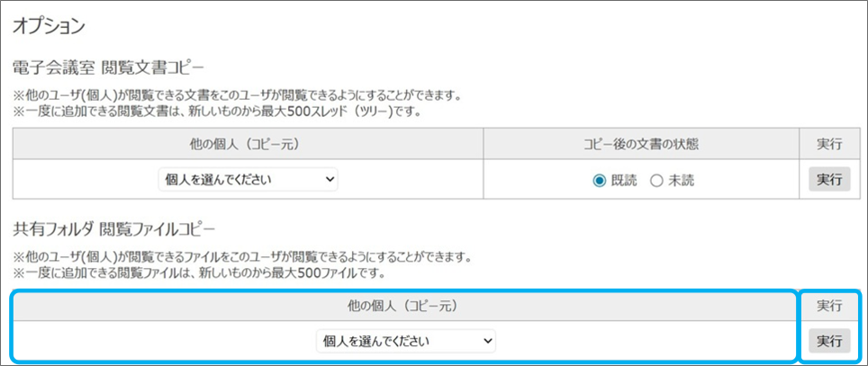Click the 実行 column header in 共有フォルダ table
The width and height of the screenshot is (868, 366).
tap(828, 307)
